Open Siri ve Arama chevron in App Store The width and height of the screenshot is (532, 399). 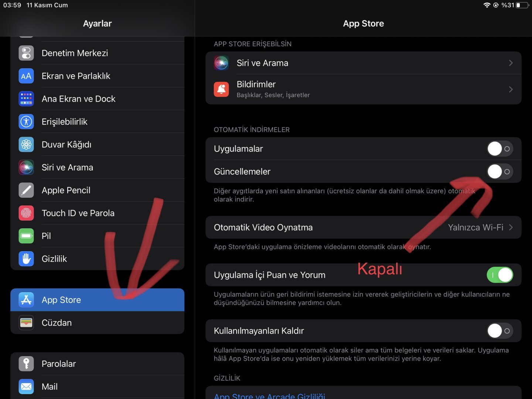coord(511,63)
